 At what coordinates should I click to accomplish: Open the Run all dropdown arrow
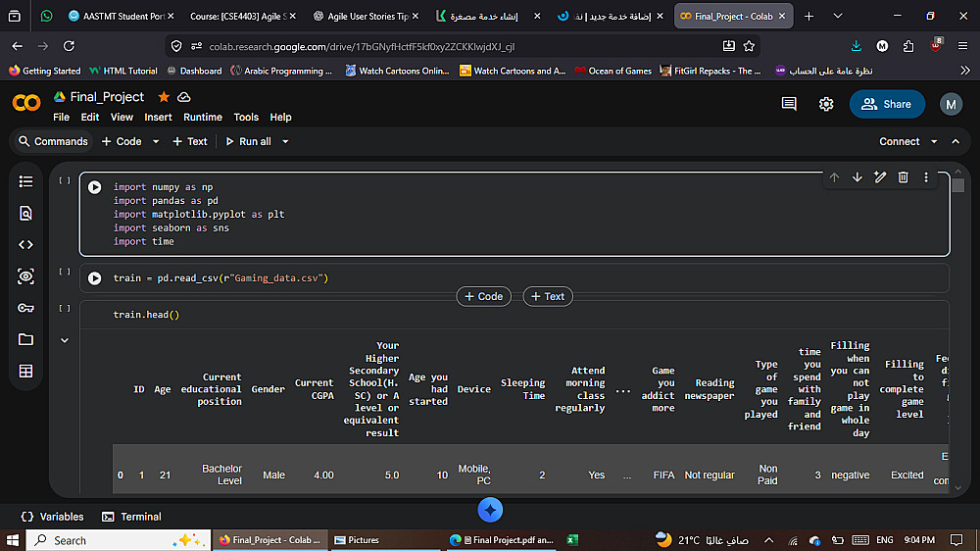pyautogui.click(x=285, y=142)
